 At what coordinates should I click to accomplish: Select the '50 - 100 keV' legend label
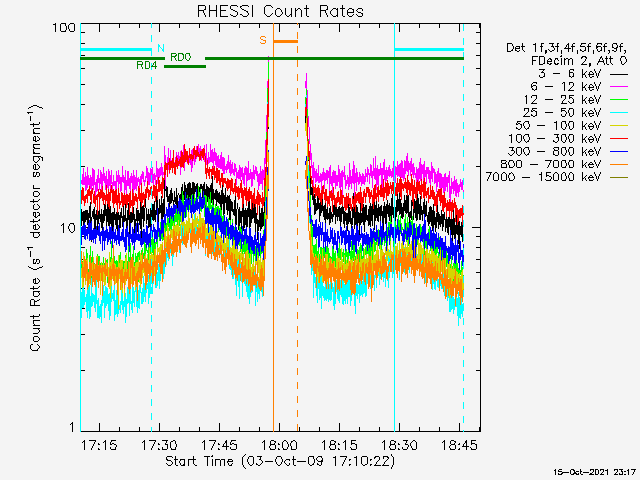558,125
